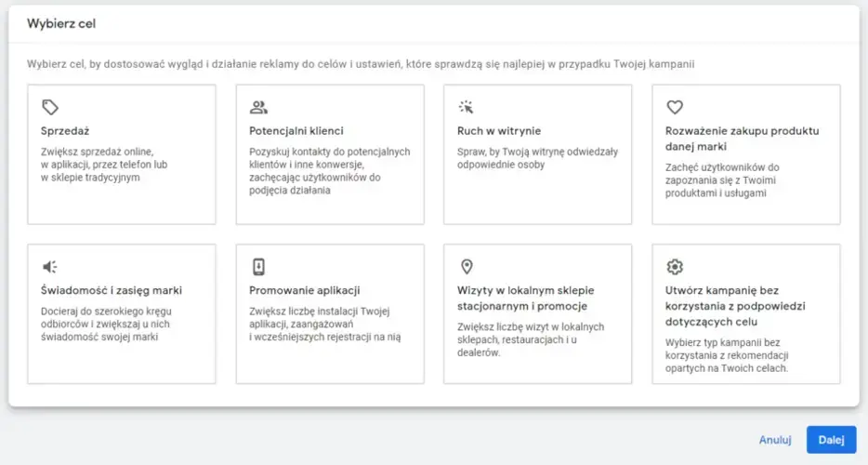Click the price tag icon for Sprzedaż
The width and height of the screenshot is (868, 465).
[50, 107]
